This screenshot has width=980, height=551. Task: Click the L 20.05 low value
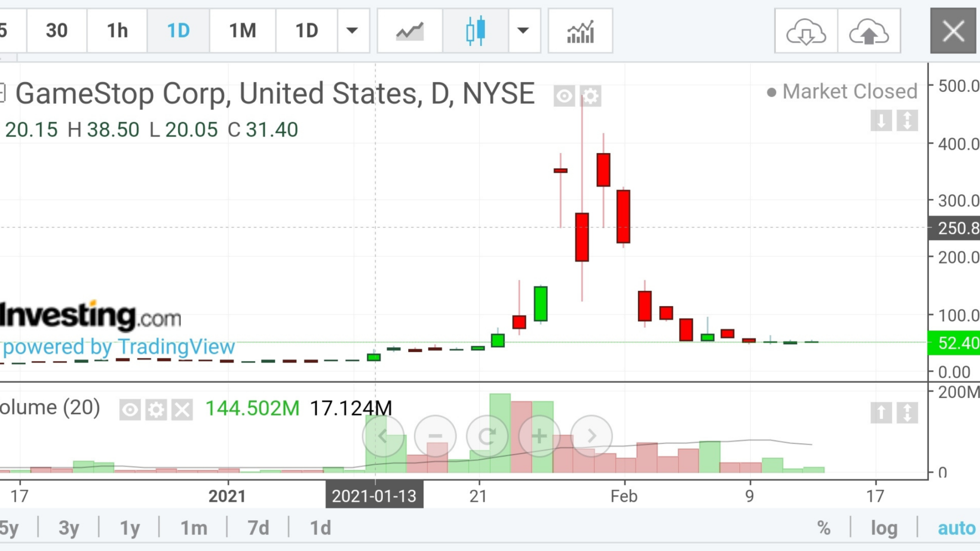coord(184,130)
